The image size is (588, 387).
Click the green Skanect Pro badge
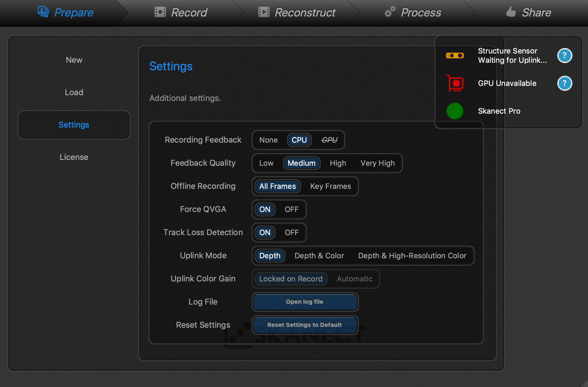coord(455,111)
